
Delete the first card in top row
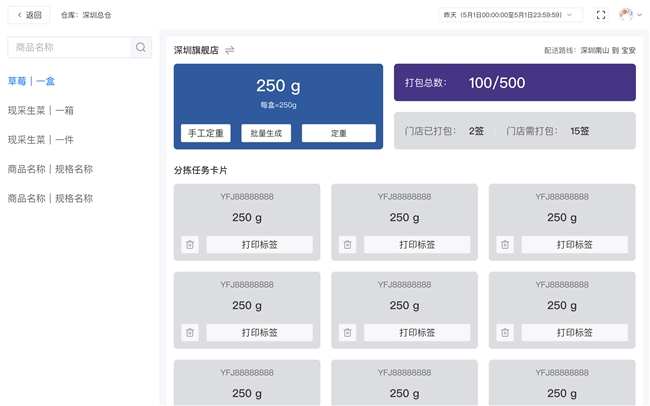pyautogui.click(x=190, y=245)
